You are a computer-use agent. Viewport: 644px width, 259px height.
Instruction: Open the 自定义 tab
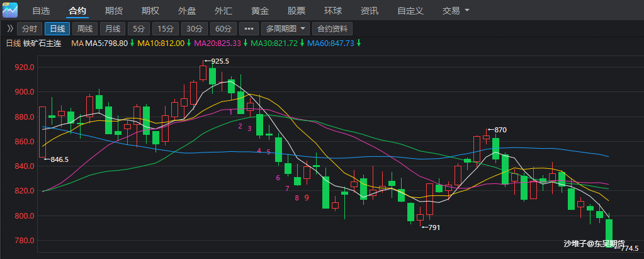[410, 11]
